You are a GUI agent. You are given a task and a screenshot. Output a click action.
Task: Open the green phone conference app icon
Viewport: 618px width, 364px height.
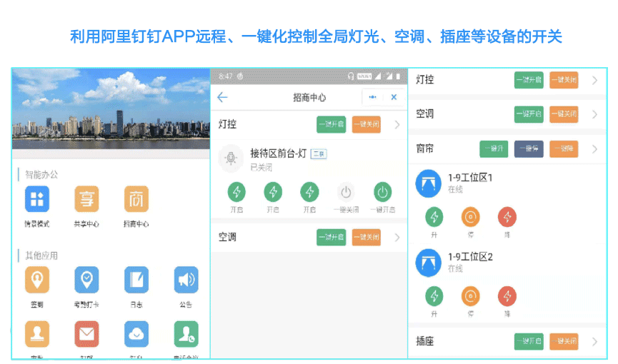tap(186, 334)
